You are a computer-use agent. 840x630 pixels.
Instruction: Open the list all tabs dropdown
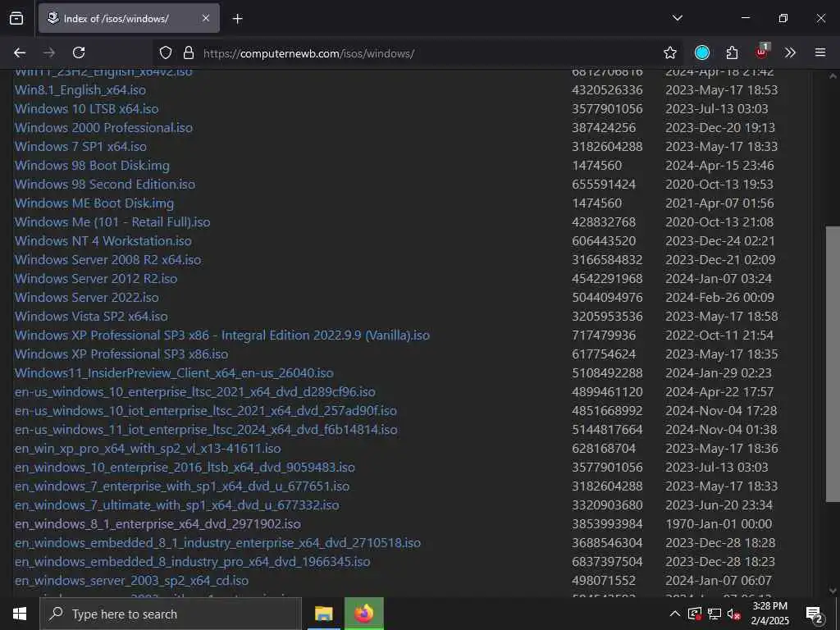pyautogui.click(x=677, y=18)
